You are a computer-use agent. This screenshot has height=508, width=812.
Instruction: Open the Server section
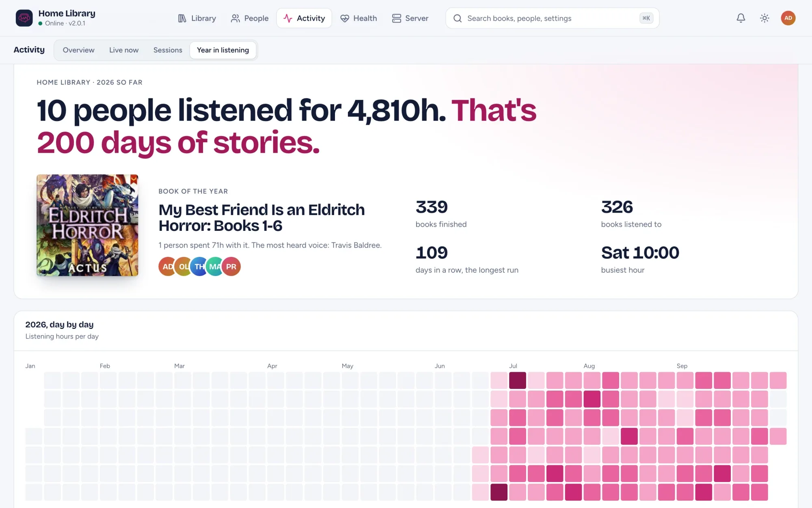pos(410,18)
